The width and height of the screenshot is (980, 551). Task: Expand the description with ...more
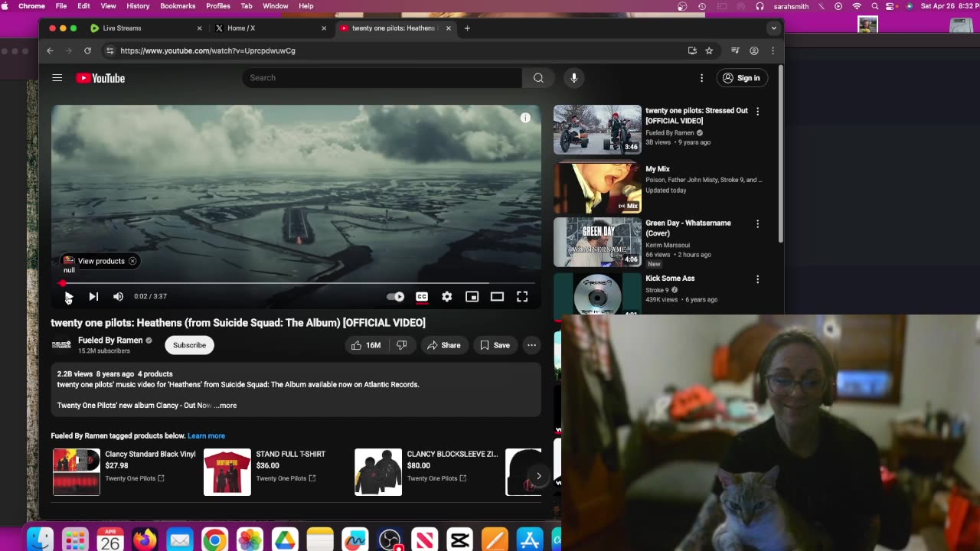[x=225, y=405]
